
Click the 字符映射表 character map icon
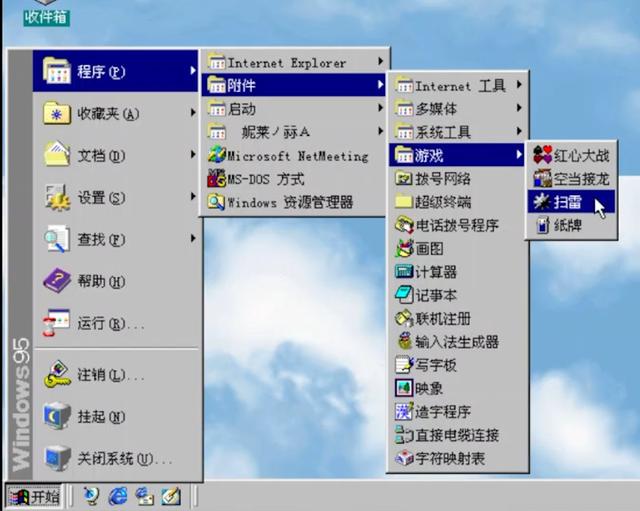tap(404, 458)
